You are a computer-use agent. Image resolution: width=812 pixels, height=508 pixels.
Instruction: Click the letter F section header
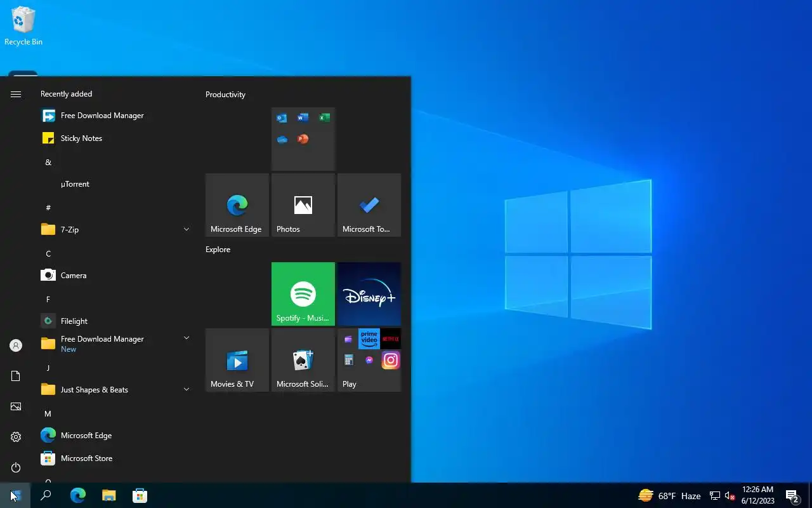click(48, 299)
